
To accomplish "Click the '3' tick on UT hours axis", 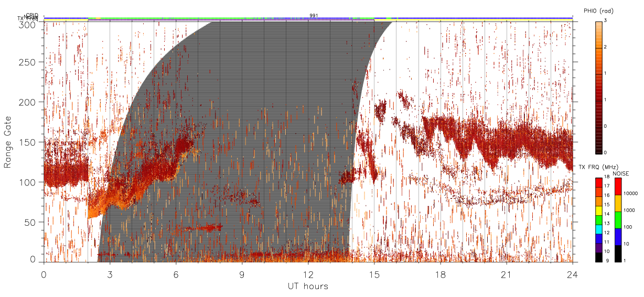I will (x=110, y=274).
